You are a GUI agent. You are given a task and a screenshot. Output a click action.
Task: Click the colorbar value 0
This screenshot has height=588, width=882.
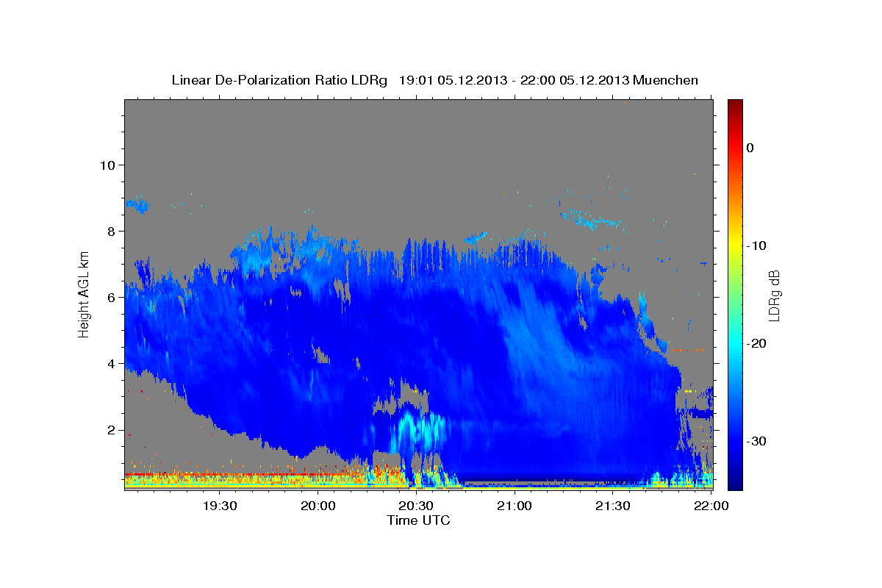pyautogui.click(x=750, y=148)
